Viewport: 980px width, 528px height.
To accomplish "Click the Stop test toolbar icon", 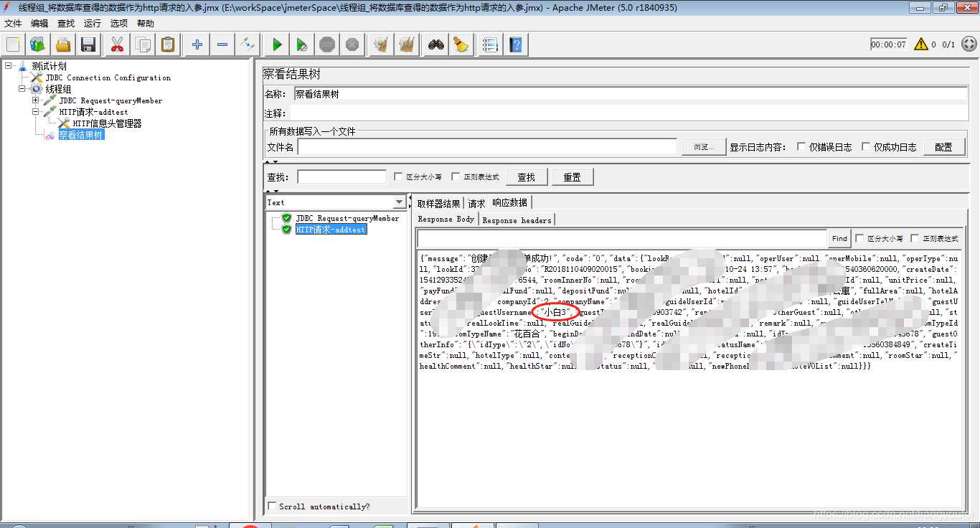I will pyautogui.click(x=326, y=45).
